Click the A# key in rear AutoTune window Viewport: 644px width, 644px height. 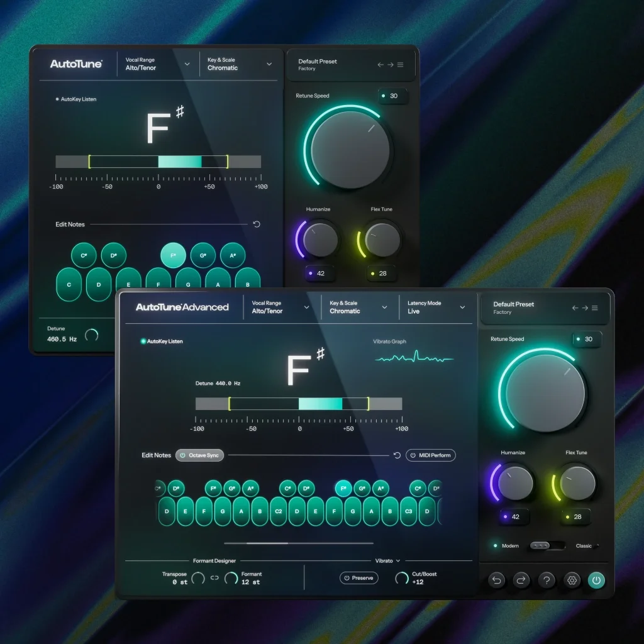(233, 255)
